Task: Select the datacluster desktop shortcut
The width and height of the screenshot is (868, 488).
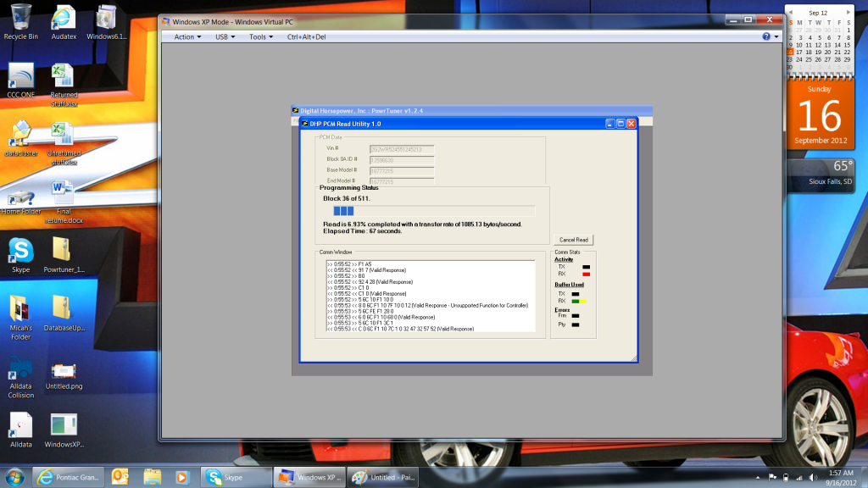Action: pyautogui.click(x=21, y=139)
